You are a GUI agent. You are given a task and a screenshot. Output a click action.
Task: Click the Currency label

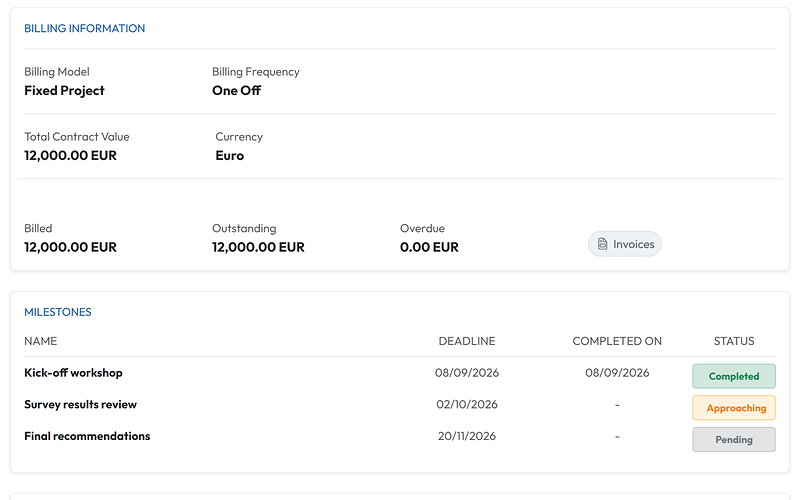click(239, 136)
